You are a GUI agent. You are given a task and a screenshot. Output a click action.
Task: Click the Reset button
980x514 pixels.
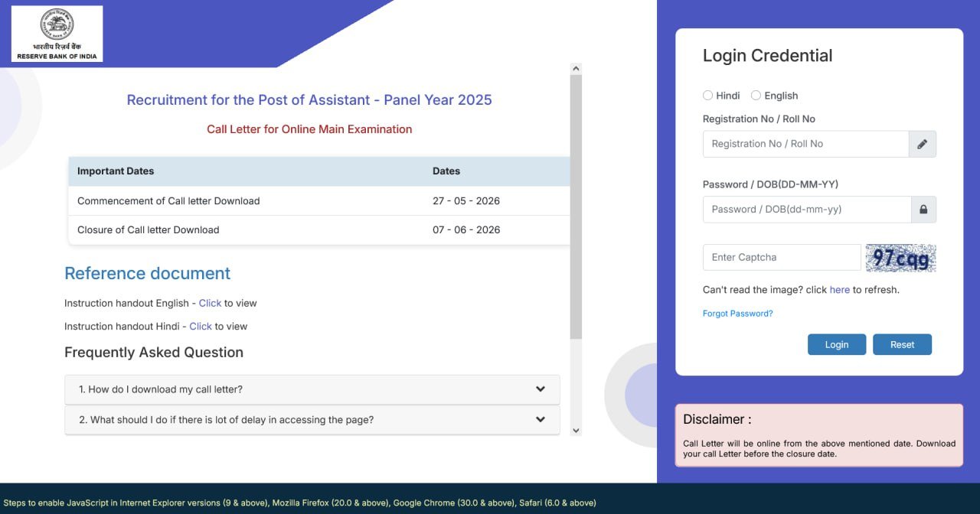902,344
